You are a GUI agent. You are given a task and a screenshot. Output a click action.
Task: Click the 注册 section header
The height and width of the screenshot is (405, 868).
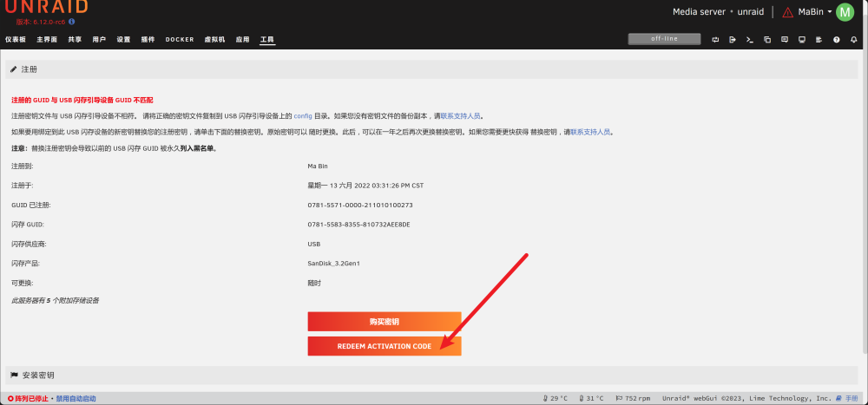431,69
